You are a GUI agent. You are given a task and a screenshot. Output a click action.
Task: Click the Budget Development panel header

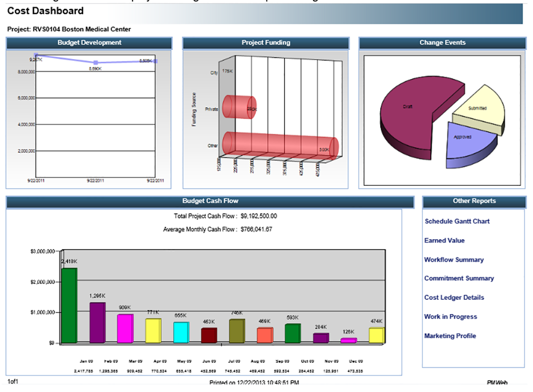[x=89, y=43]
